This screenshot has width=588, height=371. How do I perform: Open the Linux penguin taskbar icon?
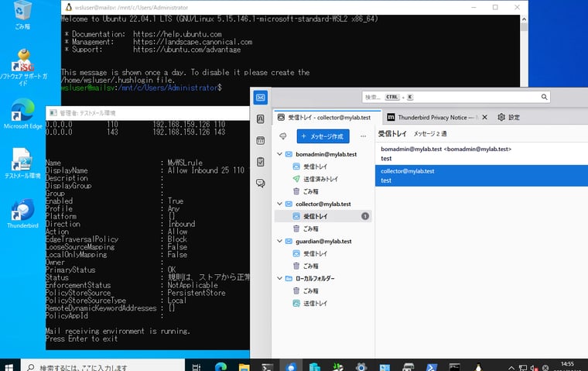pos(478,367)
